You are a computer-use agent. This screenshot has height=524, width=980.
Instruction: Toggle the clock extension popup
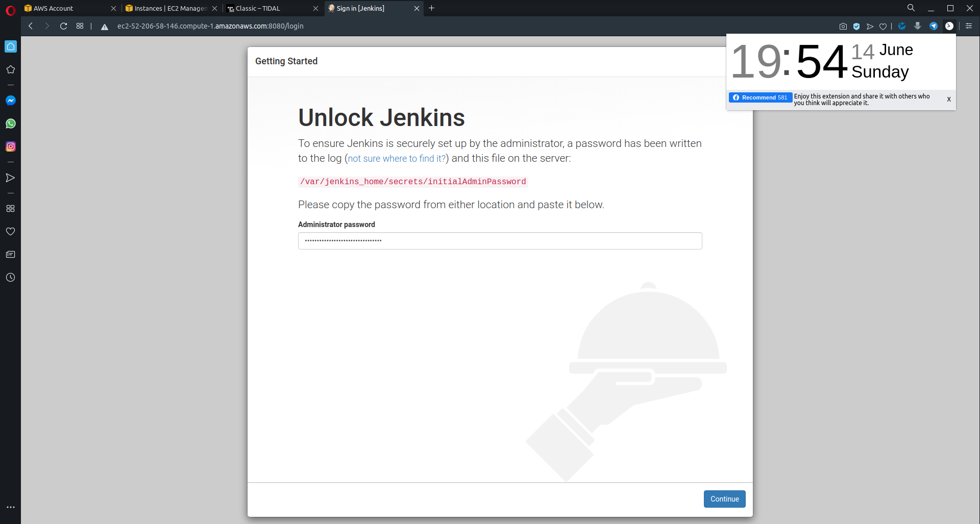949,26
